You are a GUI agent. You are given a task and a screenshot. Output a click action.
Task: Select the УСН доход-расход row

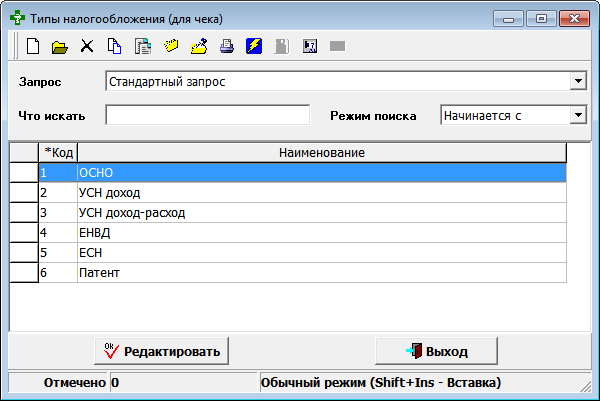click(302, 212)
